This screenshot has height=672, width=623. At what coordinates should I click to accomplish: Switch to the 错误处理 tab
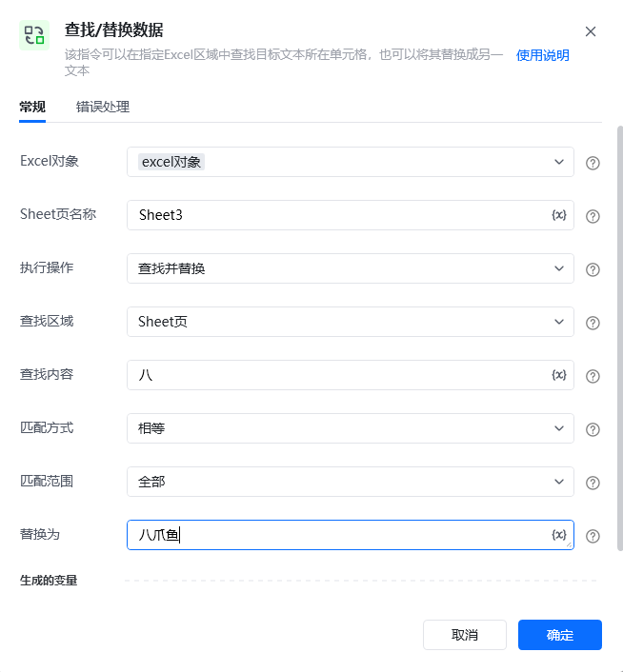[x=103, y=107]
